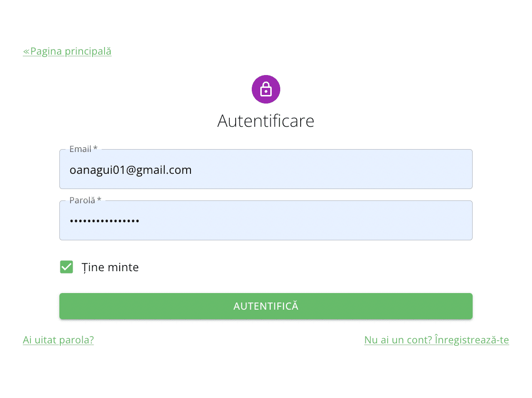Viewport: 532px width, 398px height.
Task: Click the double chevron before Pagina principală
Action: (27, 52)
